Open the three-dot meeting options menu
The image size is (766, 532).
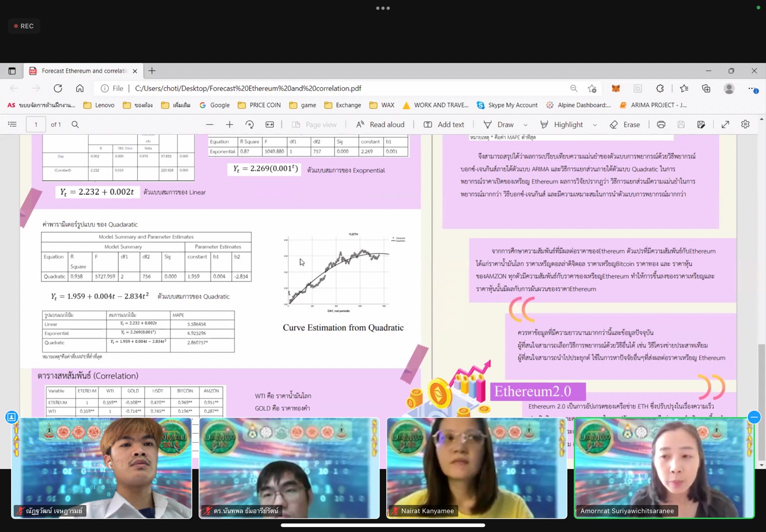383,8
